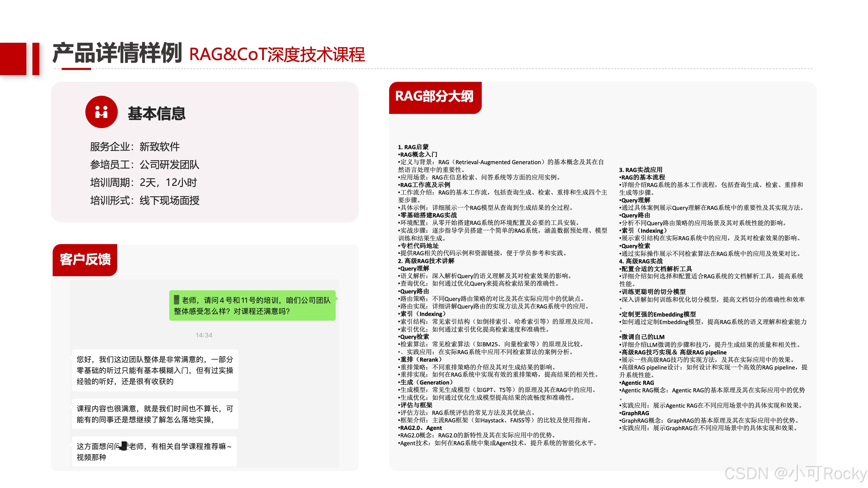Click the blacked-out name in the last chat message
Viewport: 868px width, 488px height.
tap(124, 446)
